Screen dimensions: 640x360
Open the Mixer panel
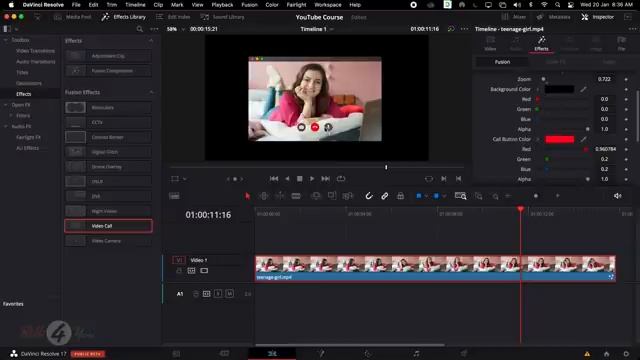pyautogui.click(x=513, y=17)
